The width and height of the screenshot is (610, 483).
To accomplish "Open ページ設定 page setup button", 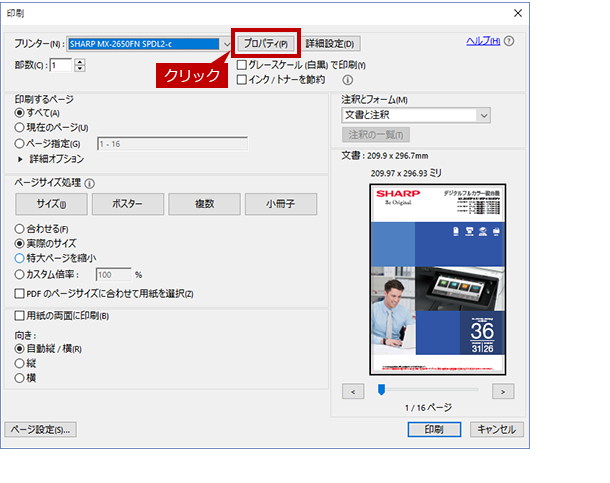I will (x=40, y=430).
